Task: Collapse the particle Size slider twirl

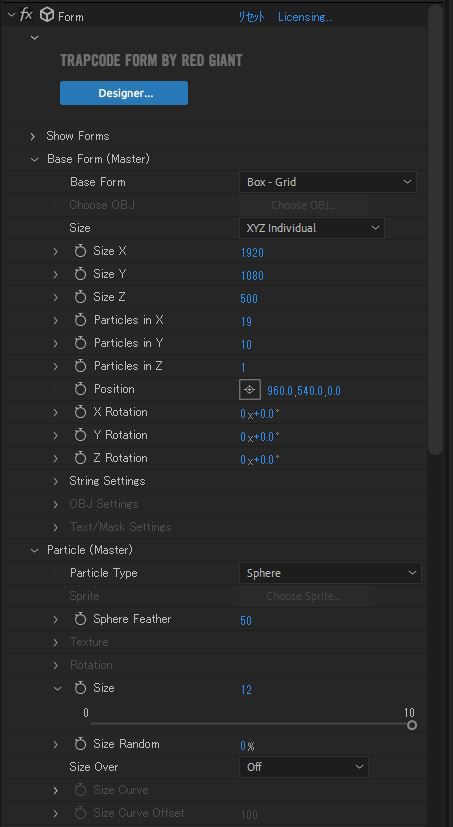Action: [x=57, y=689]
